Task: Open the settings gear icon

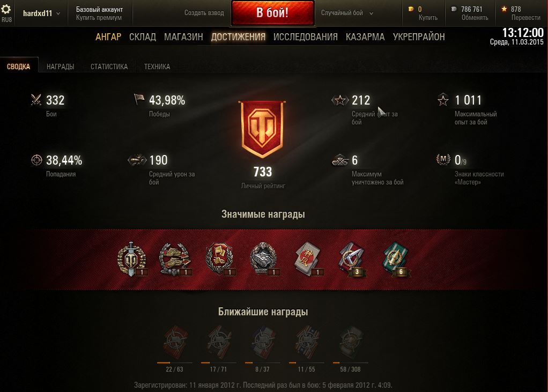Action: (x=6, y=9)
